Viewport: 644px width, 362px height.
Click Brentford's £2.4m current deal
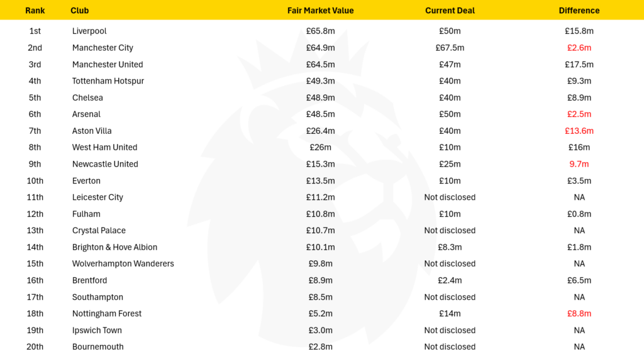(x=450, y=281)
